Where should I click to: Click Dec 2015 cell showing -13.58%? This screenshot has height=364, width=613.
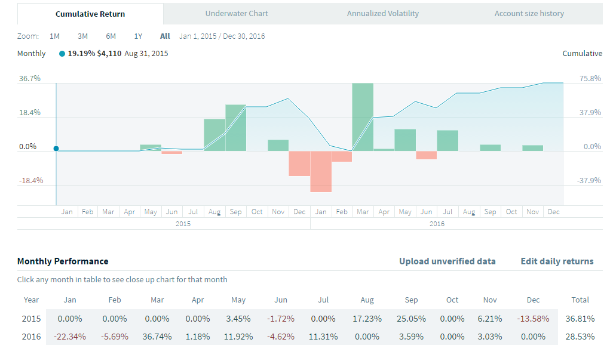(533, 319)
